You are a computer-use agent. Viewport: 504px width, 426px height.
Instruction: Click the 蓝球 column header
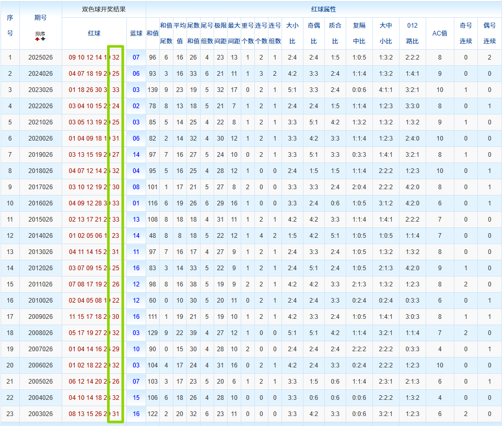[x=136, y=33]
